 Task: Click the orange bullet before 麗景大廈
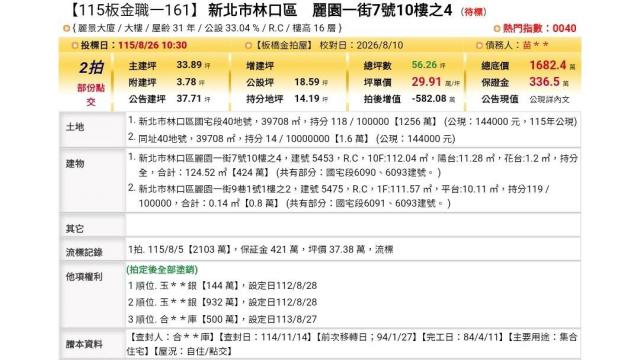(66, 28)
